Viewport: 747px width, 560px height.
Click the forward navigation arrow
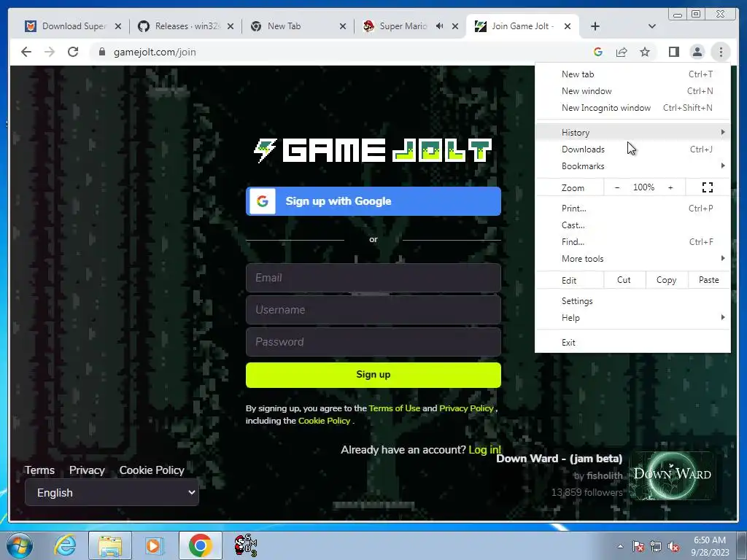click(x=50, y=52)
